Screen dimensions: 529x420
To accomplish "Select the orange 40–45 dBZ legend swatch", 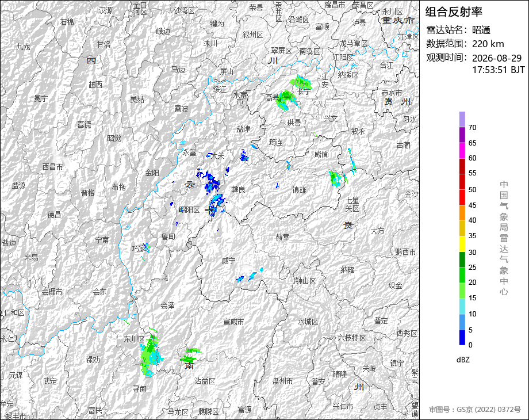I will click(x=462, y=213).
